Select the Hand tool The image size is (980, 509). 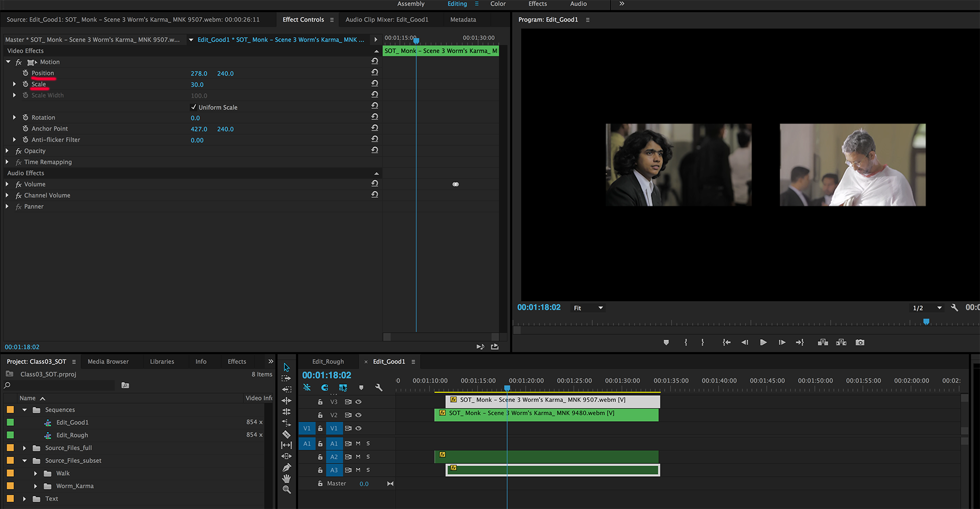[286, 478]
